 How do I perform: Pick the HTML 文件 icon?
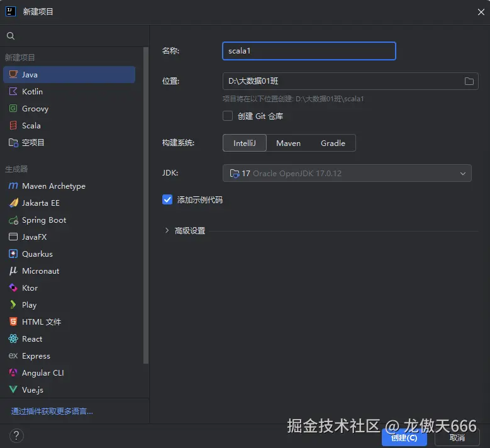point(13,322)
